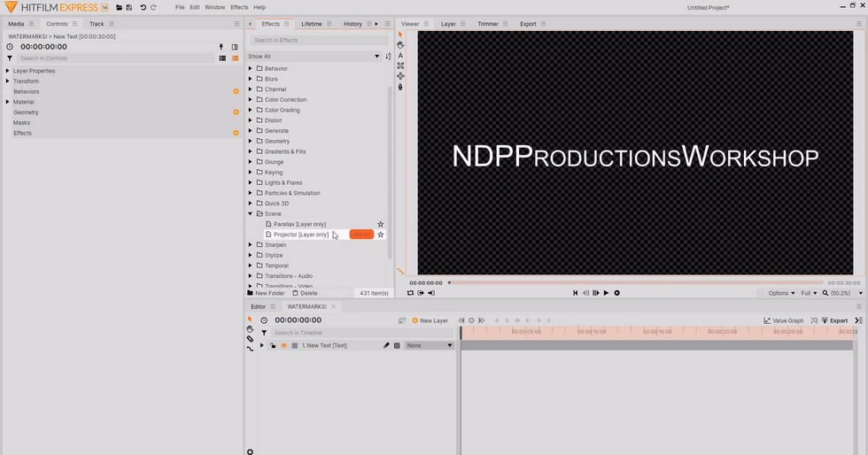This screenshot has width=868, height=455.
Task: Click the Search in Effects field
Action: click(318, 40)
